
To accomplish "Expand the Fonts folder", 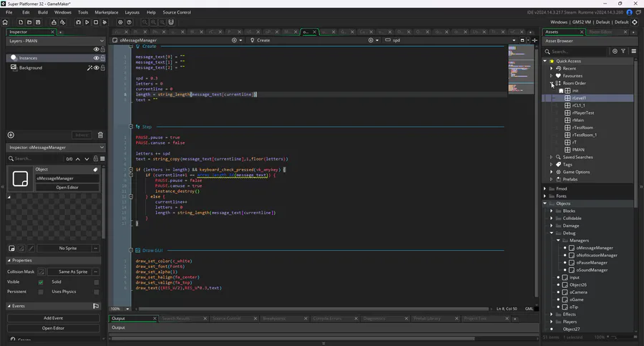I will (545, 196).
